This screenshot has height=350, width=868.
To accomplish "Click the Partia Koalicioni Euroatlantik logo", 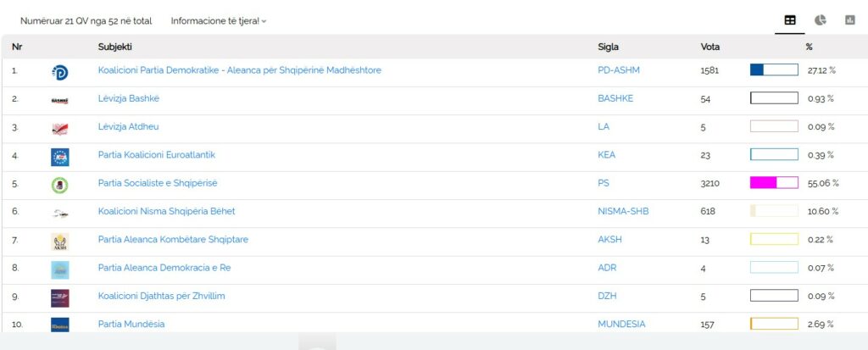I will pyautogui.click(x=59, y=157).
